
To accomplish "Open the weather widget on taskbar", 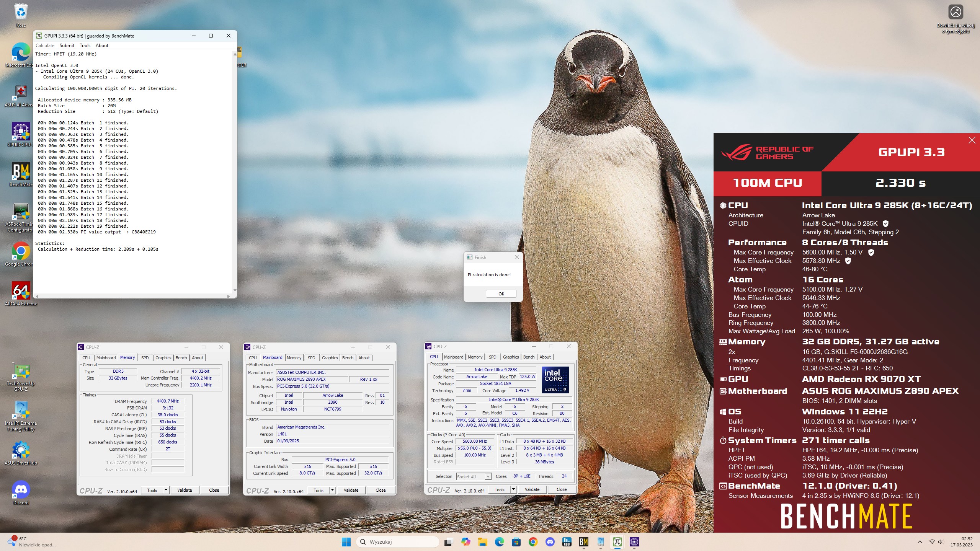I will point(31,542).
